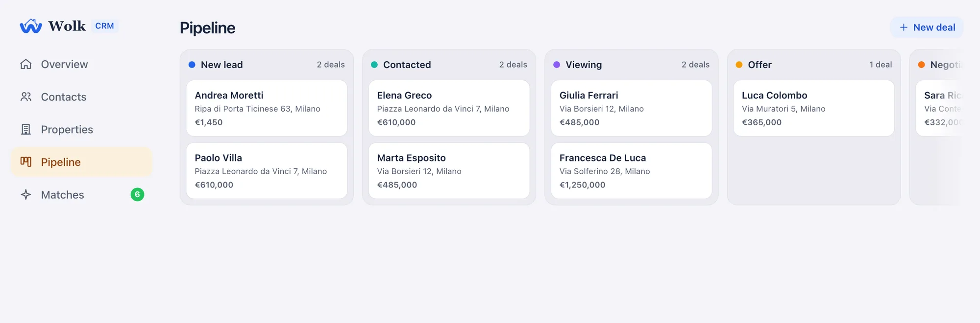Select Elena Greco deal card

tap(449, 108)
